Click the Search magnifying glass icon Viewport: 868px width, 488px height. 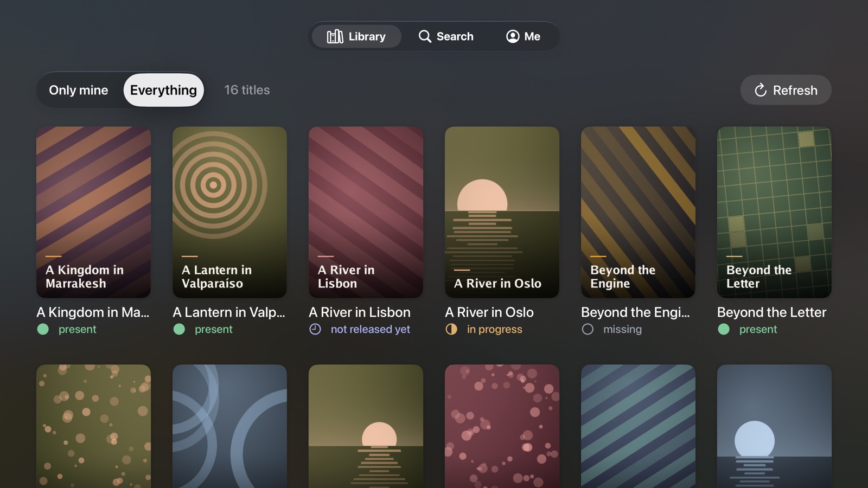click(425, 36)
